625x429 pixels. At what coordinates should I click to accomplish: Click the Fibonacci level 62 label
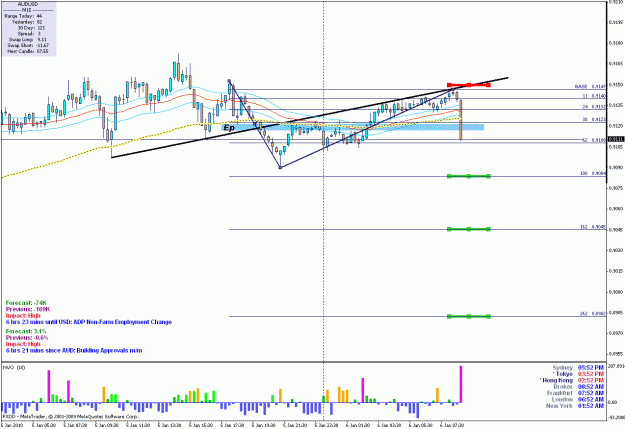594,140
